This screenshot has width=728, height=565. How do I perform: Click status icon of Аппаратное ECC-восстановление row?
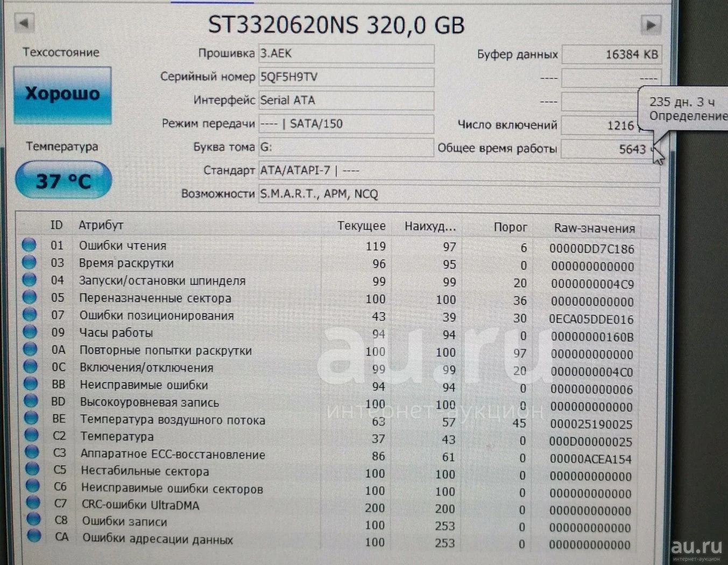point(32,453)
